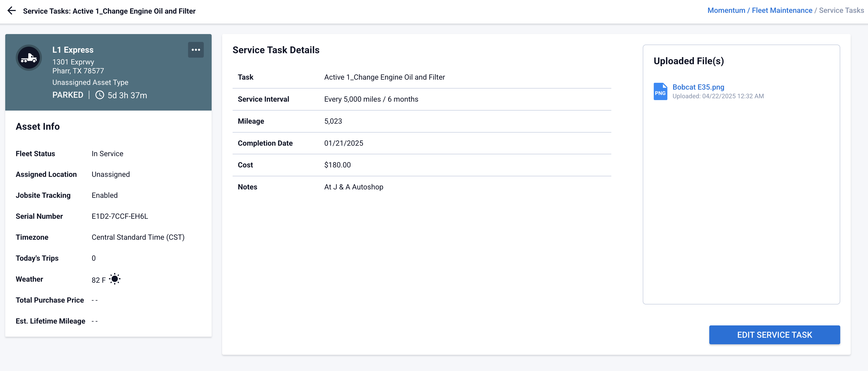This screenshot has height=371, width=868.
Task: Click the back arrow icon
Action: (12, 11)
